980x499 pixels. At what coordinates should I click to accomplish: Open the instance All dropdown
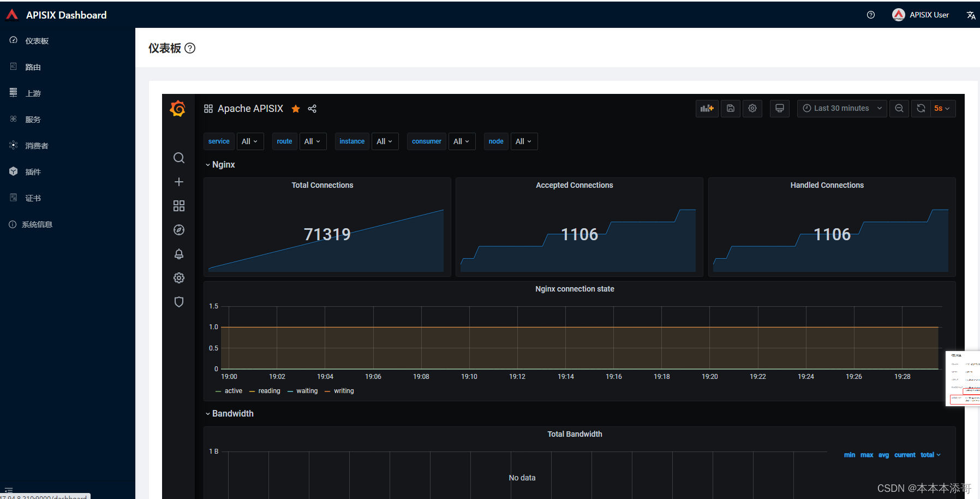pyautogui.click(x=385, y=141)
